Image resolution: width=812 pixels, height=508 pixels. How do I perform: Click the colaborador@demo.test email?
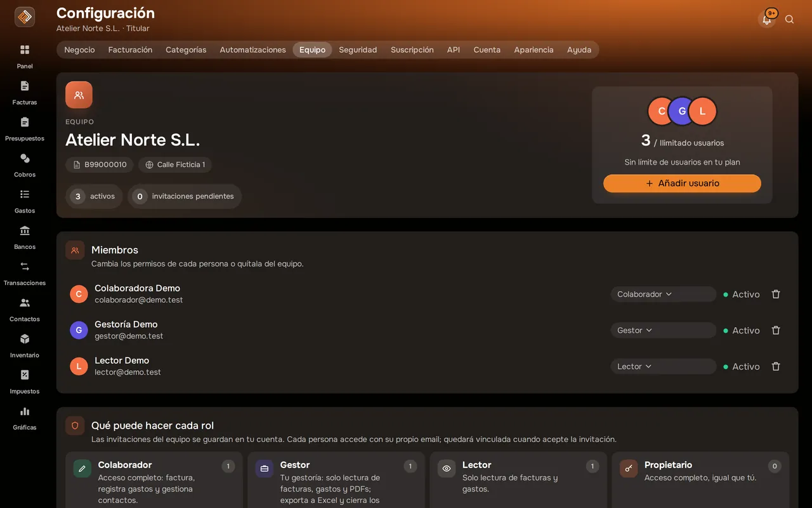click(139, 300)
